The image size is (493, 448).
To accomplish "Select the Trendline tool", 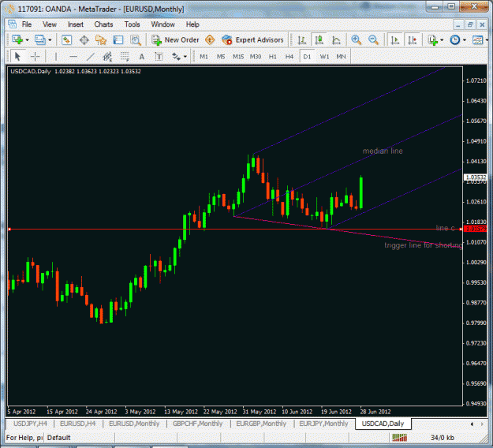I will (91, 57).
